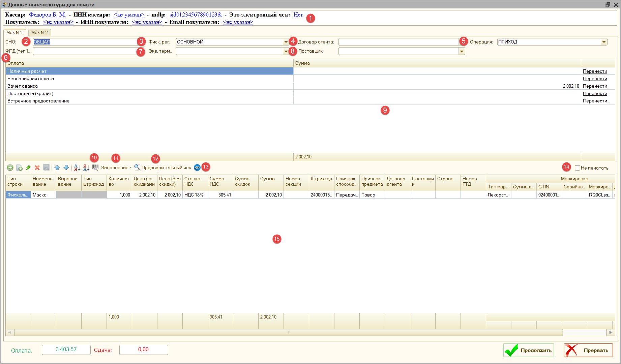Click the Прервать button
This screenshot has width=621, height=364.
click(x=589, y=350)
